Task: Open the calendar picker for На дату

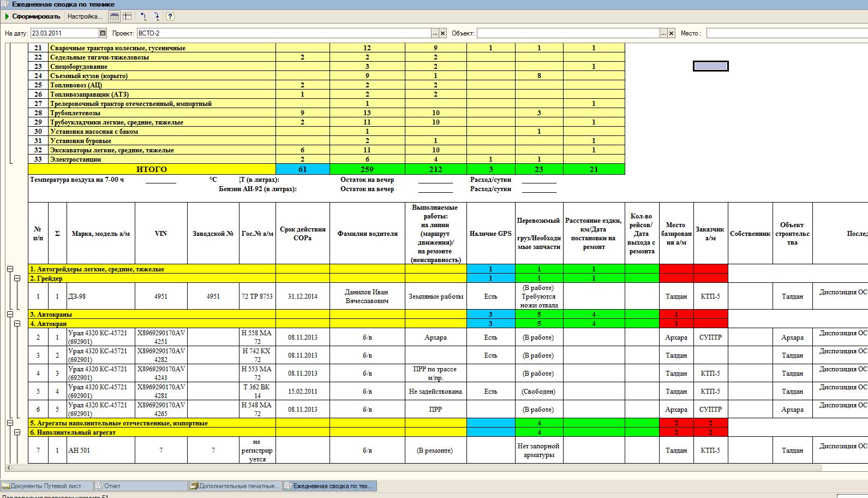Action: pyautogui.click(x=103, y=33)
